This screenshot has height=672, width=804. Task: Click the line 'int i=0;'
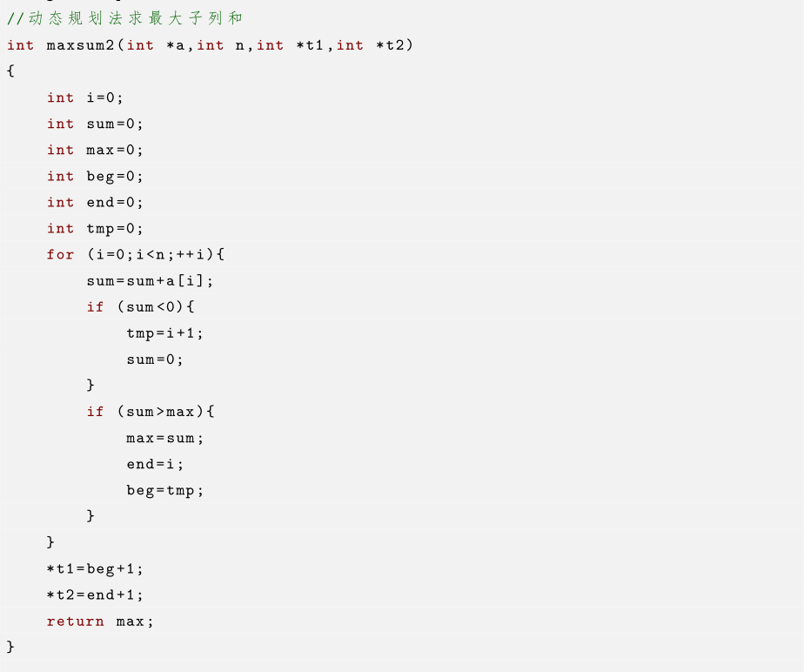click(x=85, y=97)
